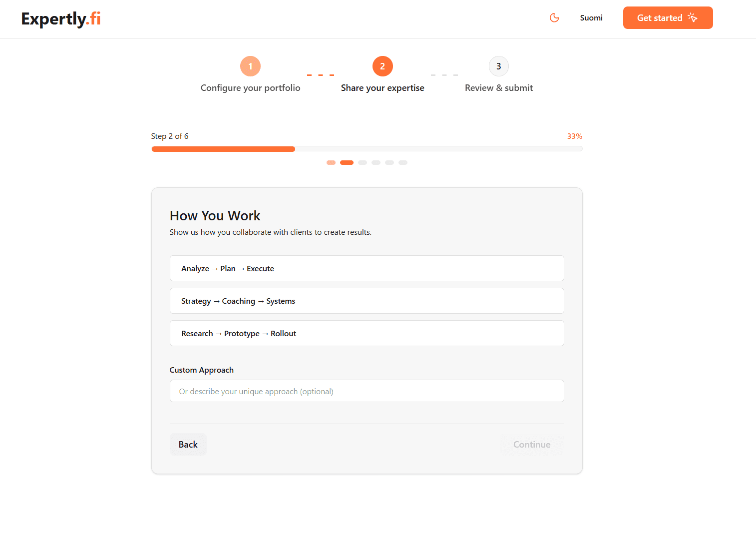Click the step 2 circle indicator
Image resolution: width=756 pixels, height=558 pixels.
(382, 66)
